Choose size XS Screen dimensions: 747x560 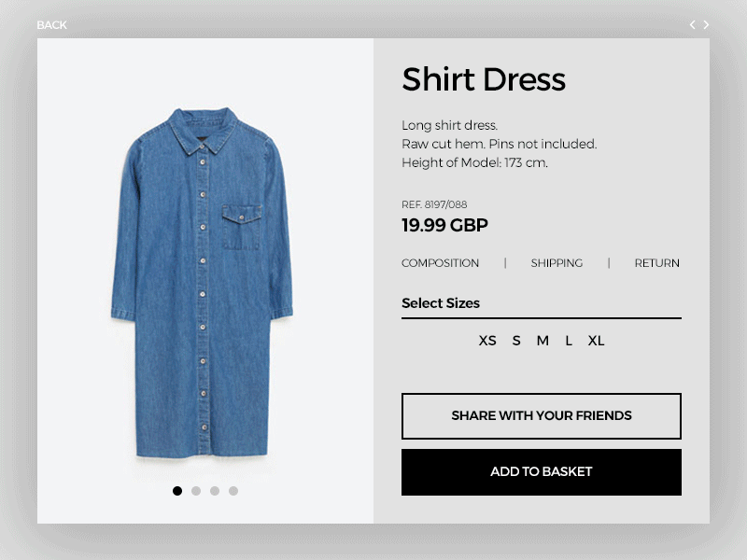(487, 341)
